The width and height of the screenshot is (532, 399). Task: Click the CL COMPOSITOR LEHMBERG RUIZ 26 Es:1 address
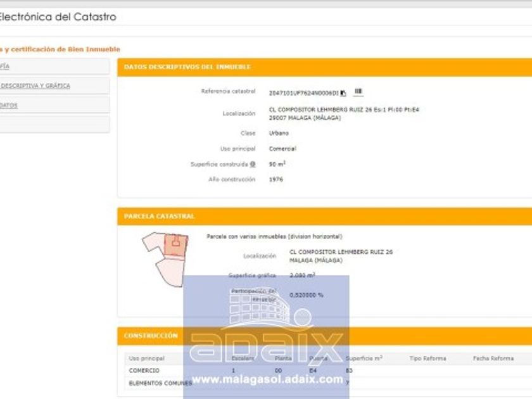(x=344, y=110)
